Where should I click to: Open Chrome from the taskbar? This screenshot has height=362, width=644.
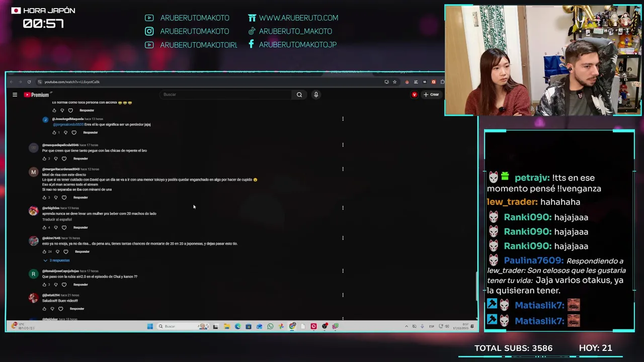[292, 326]
